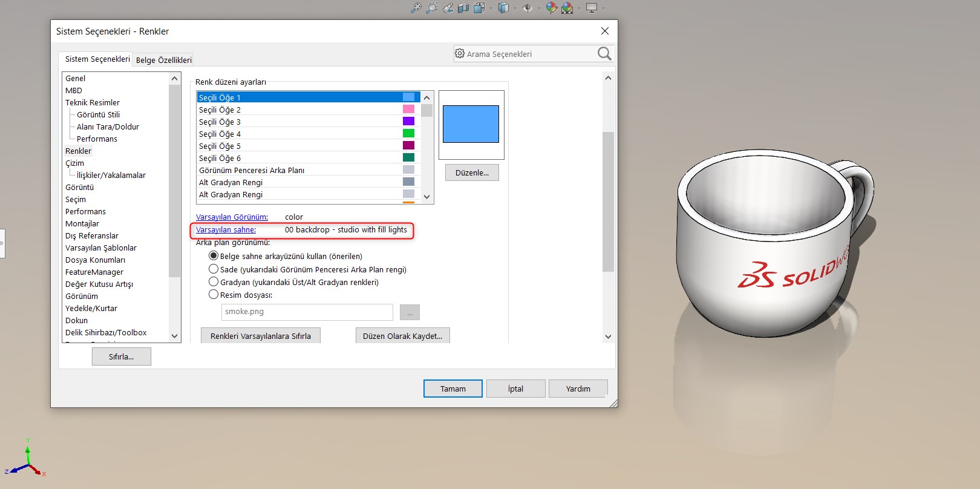Select Çizim in the options tree

pos(75,163)
